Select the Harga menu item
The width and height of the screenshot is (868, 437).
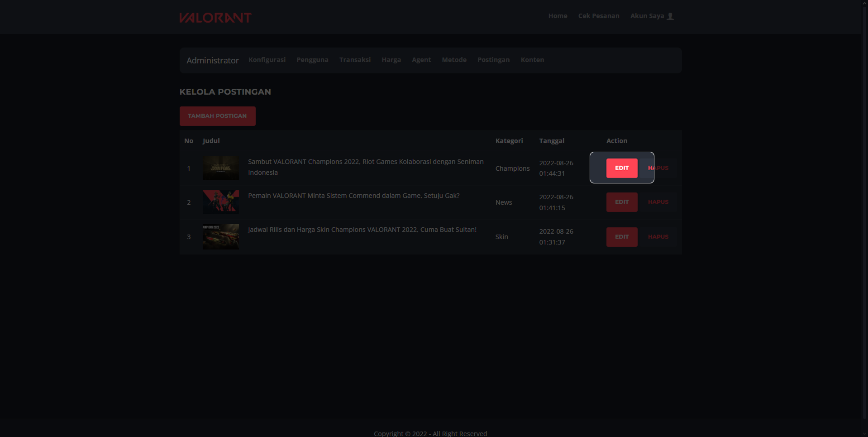[391, 60]
